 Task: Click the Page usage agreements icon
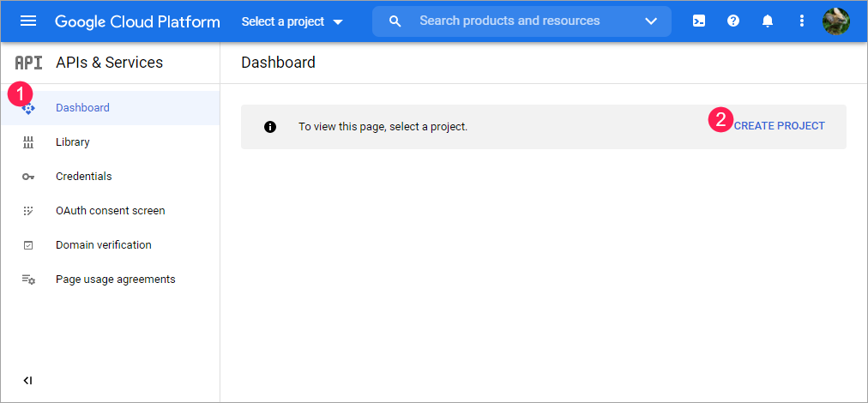(x=28, y=280)
